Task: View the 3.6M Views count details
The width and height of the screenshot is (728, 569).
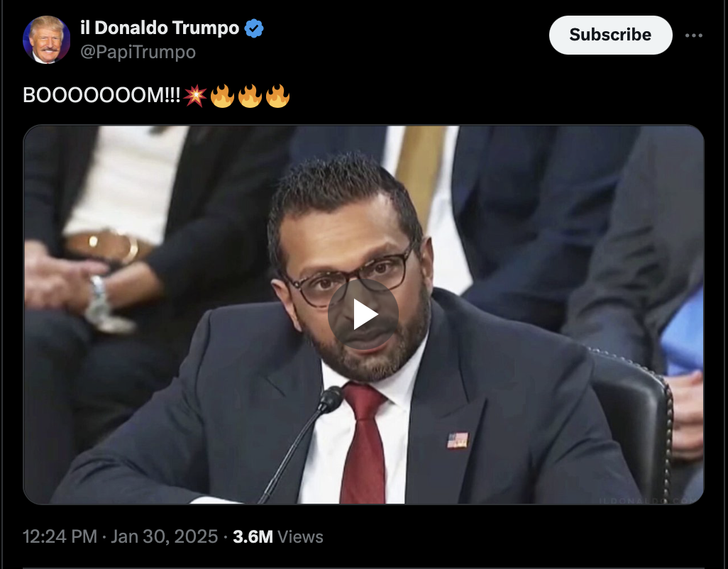Action: (277, 536)
